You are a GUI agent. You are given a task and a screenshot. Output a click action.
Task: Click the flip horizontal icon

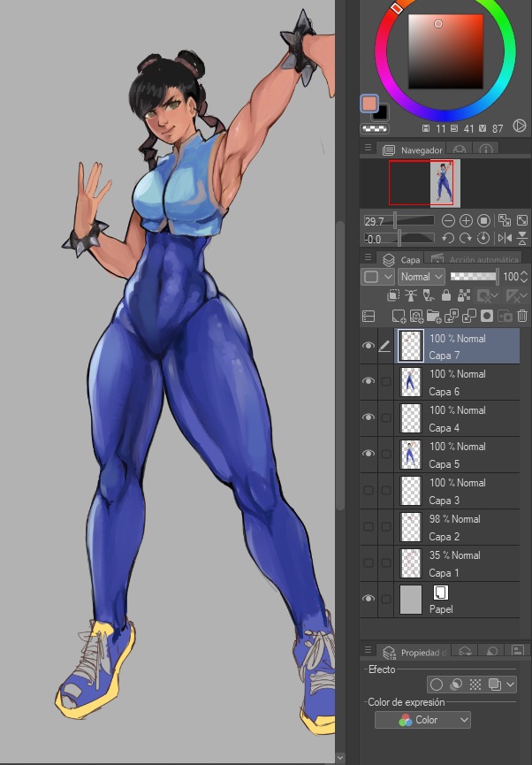(505, 238)
